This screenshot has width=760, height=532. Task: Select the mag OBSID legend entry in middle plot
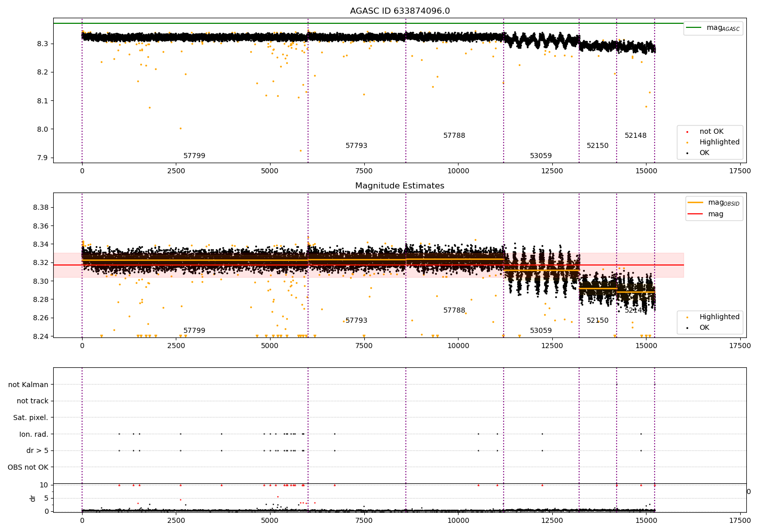[x=714, y=203]
